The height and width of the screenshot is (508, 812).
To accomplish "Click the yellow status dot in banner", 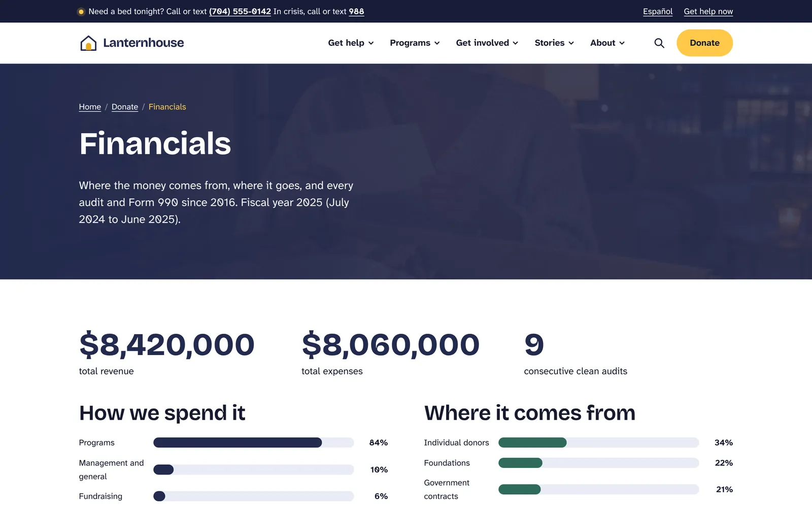I will coord(81,12).
